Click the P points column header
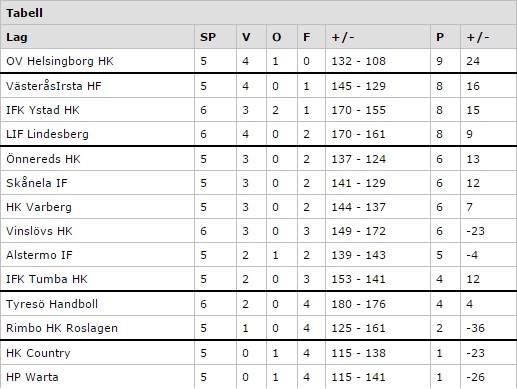 [440, 37]
